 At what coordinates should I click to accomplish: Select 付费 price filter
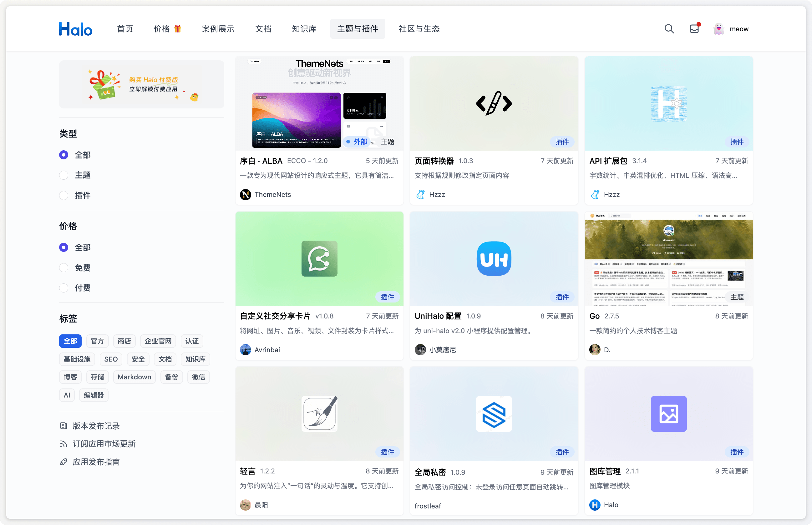(63, 288)
